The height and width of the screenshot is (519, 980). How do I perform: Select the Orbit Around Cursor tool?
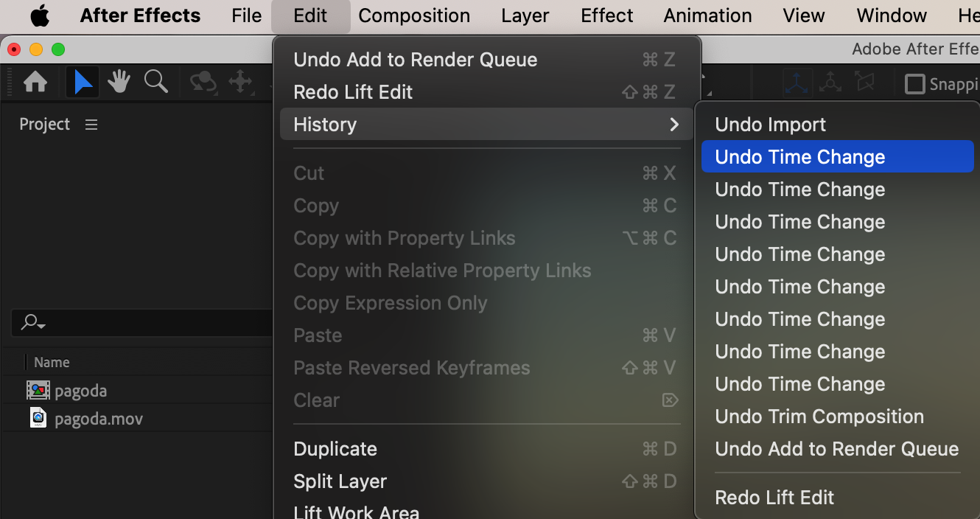pyautogui.click(x=202, y=83)
